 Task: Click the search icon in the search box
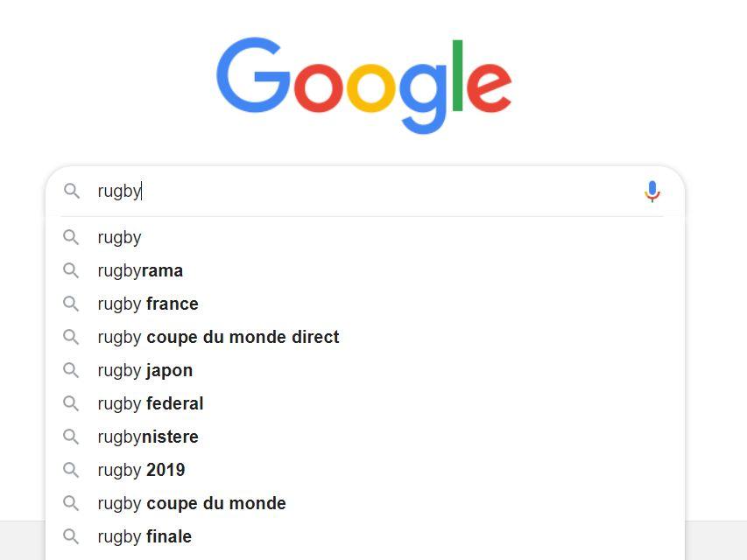tap(72, 191)
